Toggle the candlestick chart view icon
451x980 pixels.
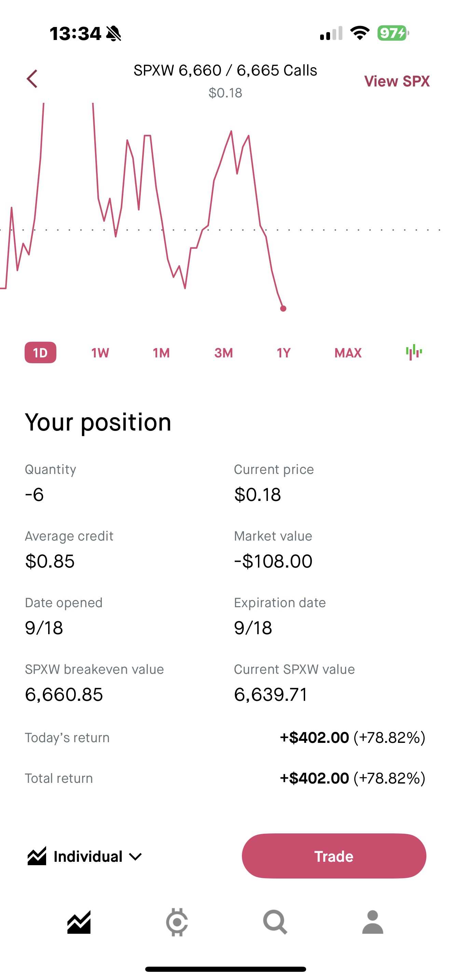coord(414,352)
